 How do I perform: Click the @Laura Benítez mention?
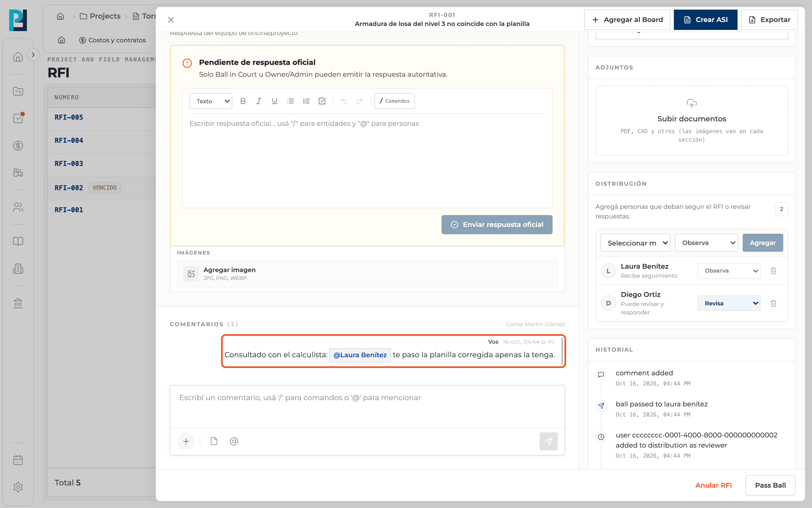[x=360, y=355]
